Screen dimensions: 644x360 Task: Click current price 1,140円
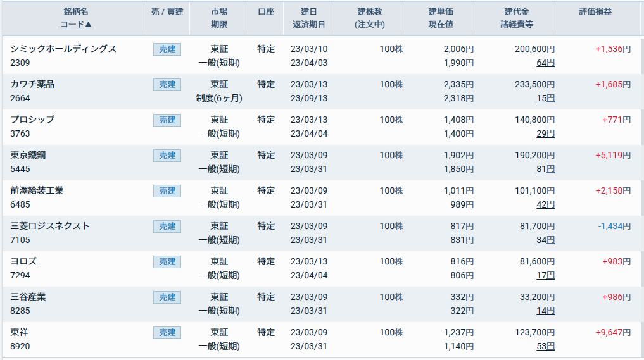tap(458, 346)
